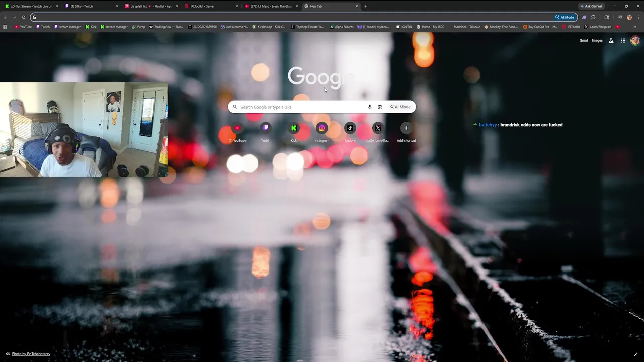The height and width of the screenshot is (362, 644).
Task: Open the Buy CapCut Pro bookmark
Action: click(540, 27)
